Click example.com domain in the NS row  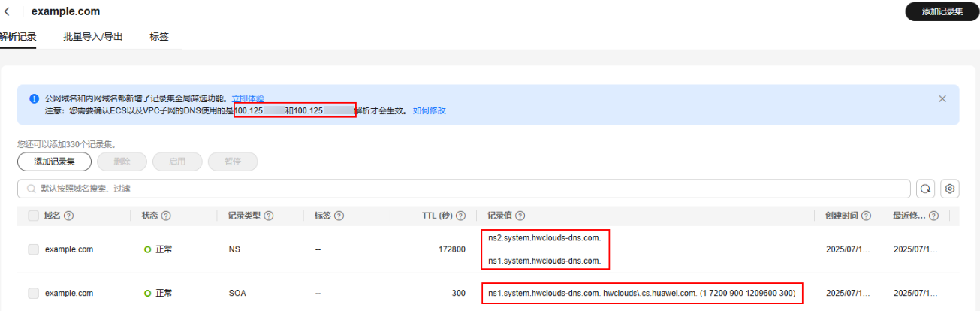point(69,249)
